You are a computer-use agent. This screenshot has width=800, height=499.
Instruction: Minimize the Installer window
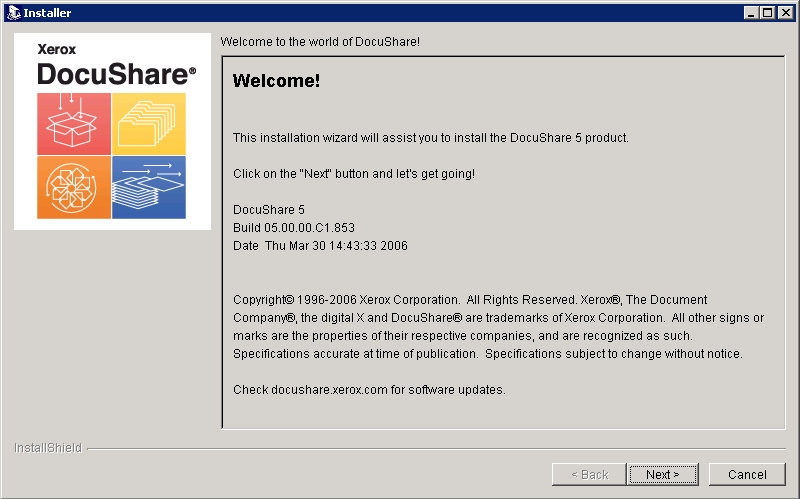pyautogui.click(x=750, y=13)
